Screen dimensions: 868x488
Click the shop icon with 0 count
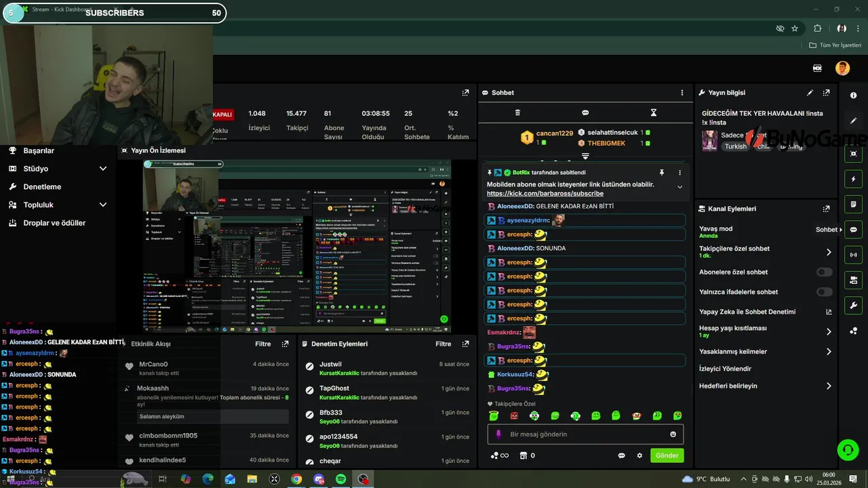[527, 455]
